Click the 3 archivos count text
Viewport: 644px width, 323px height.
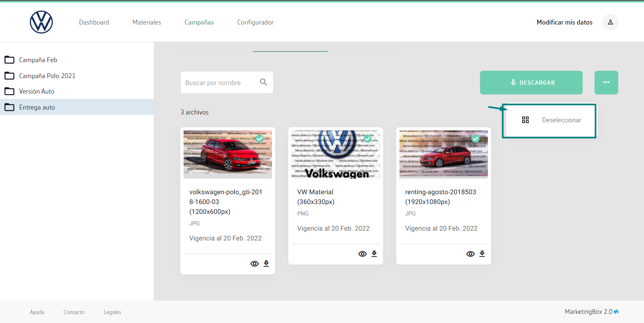point(195,112)
